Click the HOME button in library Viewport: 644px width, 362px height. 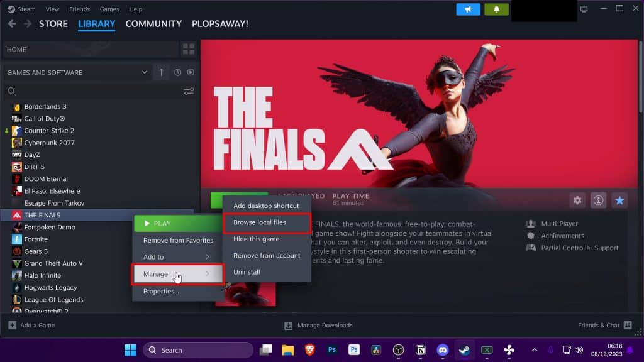point(91,49)
